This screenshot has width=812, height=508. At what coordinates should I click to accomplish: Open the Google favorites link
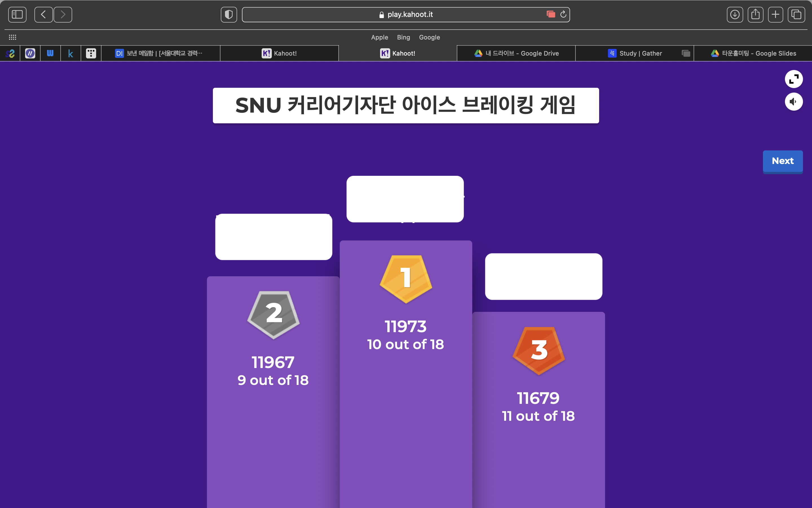tap(429, 37)
